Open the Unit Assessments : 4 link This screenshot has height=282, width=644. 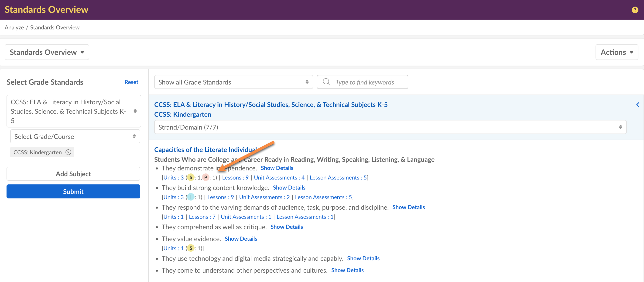[x=279, y=178]
